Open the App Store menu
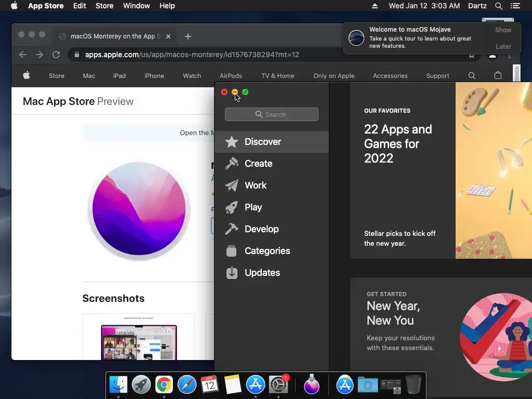The image size is (532, 399). (x=46, y=6)
